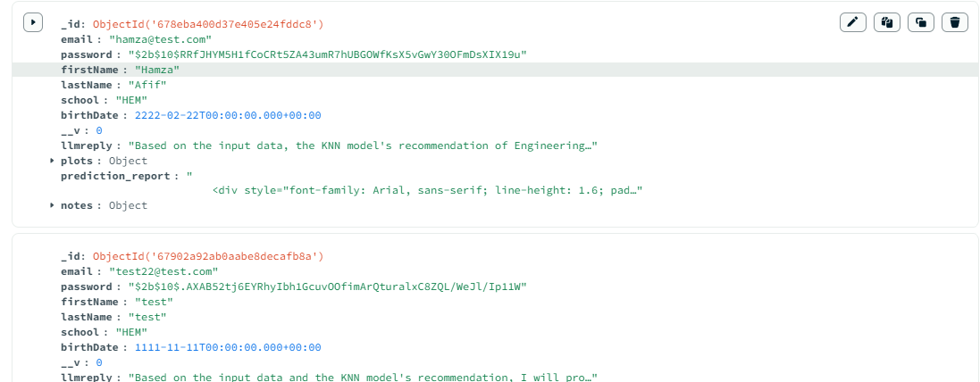
Task: Click the prediction_report div style value
Action: coord(428,190)
